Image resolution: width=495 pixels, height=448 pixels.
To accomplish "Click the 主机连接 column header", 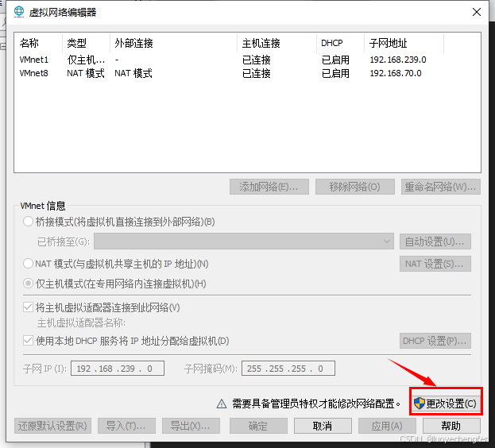I will tap(277, 43).
